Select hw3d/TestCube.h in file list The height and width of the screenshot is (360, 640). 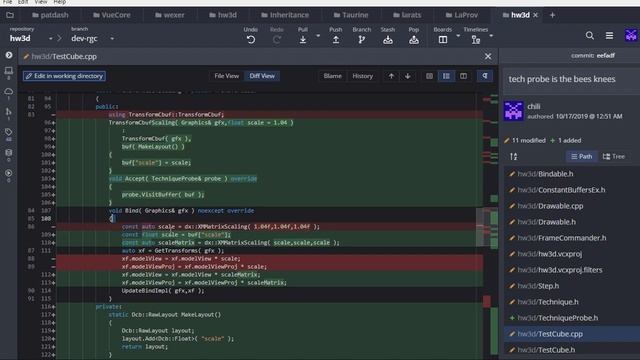click(571, 350)
